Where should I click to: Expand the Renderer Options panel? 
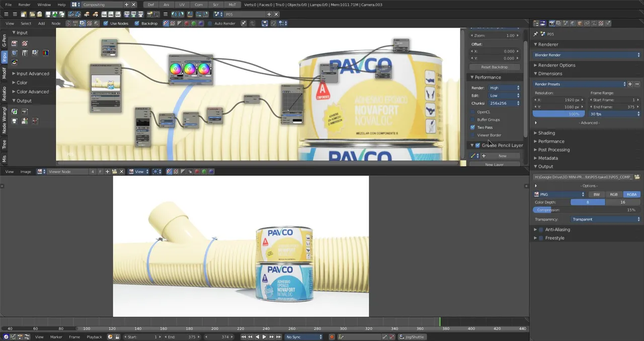click(x=556, y=65)
